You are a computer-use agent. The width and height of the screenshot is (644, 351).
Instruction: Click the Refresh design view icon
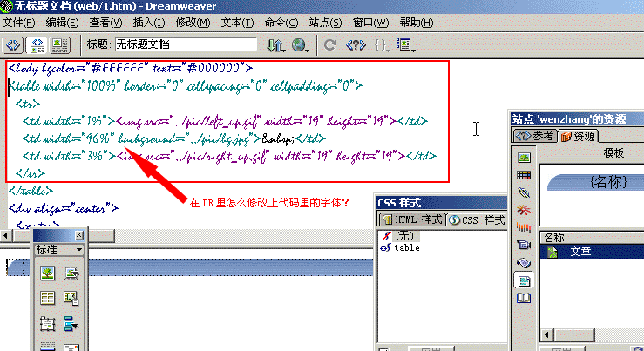tap(330, 44)
